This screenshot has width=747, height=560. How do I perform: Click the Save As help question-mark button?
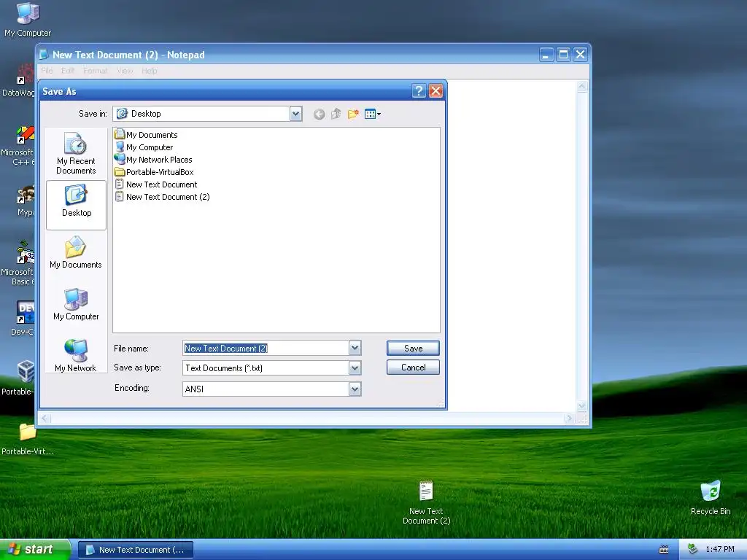(419, 91)
